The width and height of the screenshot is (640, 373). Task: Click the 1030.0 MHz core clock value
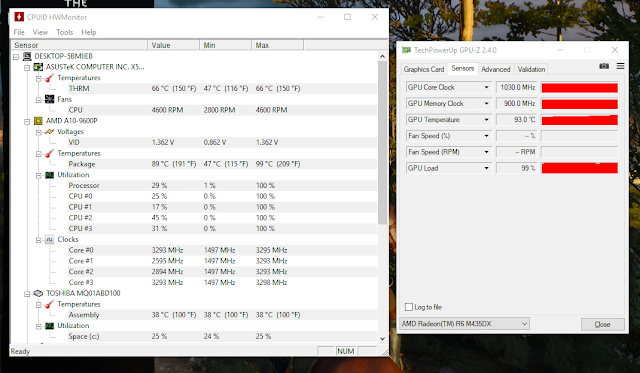[x=517, y=87]
